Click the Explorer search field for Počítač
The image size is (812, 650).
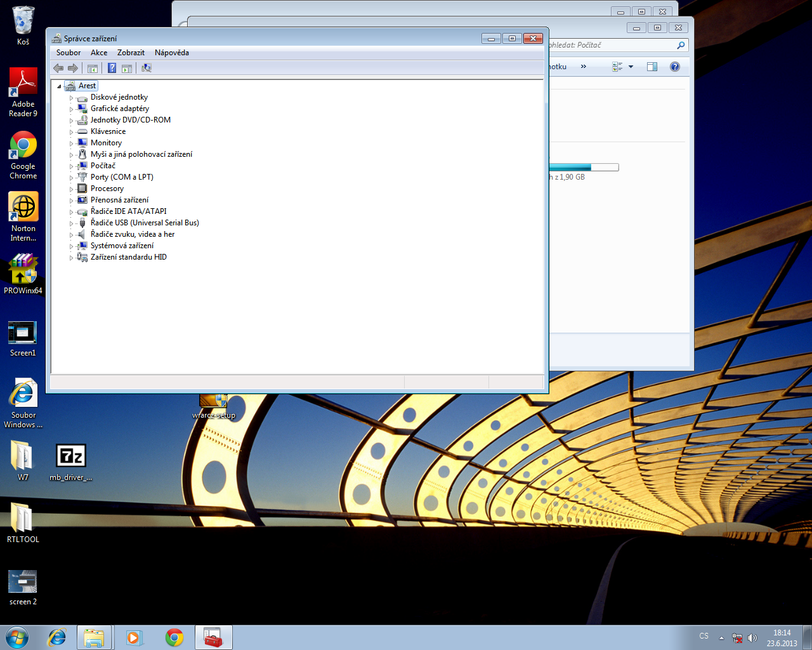point(609,45)
